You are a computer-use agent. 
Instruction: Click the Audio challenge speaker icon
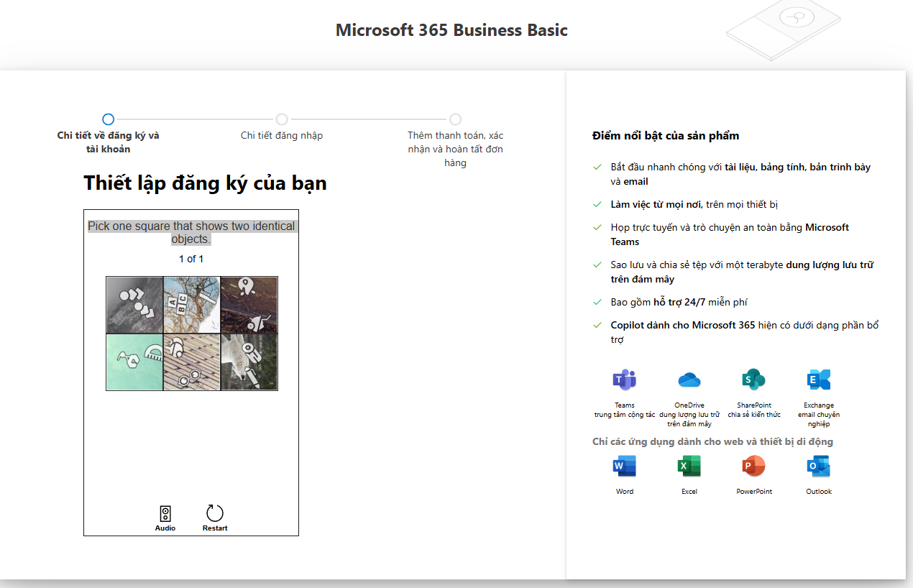(165, 513)
